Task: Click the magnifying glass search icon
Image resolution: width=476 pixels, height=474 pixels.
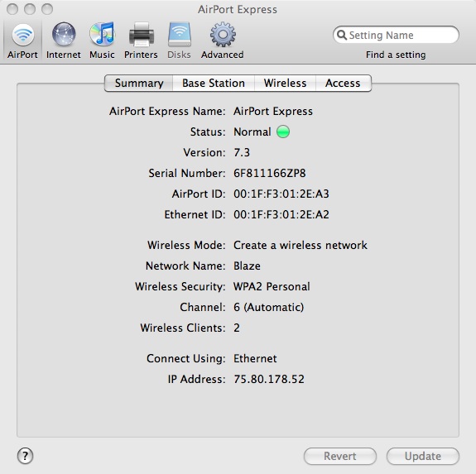Action: tap(342, 35)
